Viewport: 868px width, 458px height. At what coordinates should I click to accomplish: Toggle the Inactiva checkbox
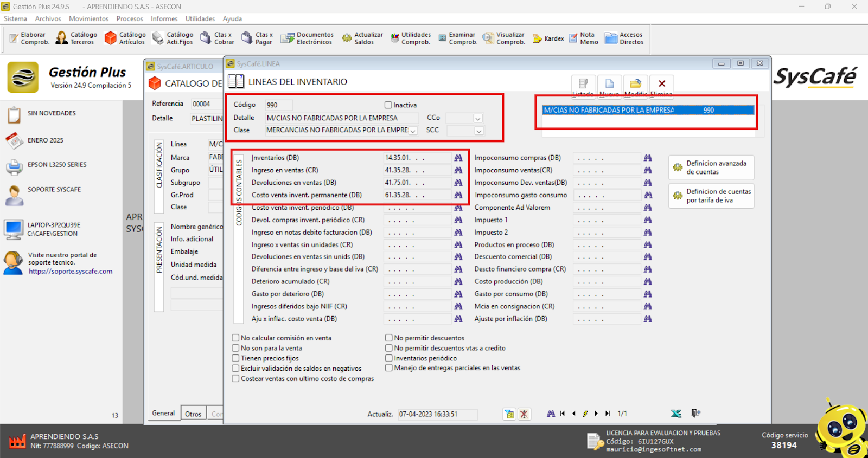coord(388,105)
